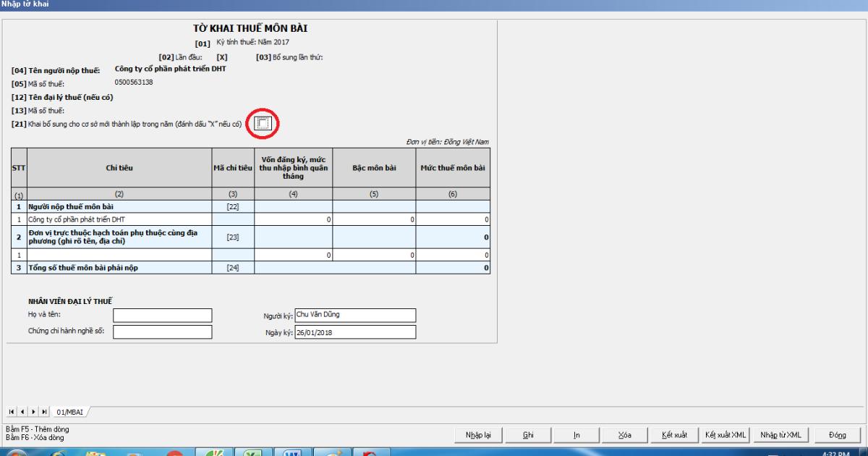Select Vốn đăng ký cell for Công ty DHT
The width and height of the screenshot is (868, 456).
coord(293,219)
